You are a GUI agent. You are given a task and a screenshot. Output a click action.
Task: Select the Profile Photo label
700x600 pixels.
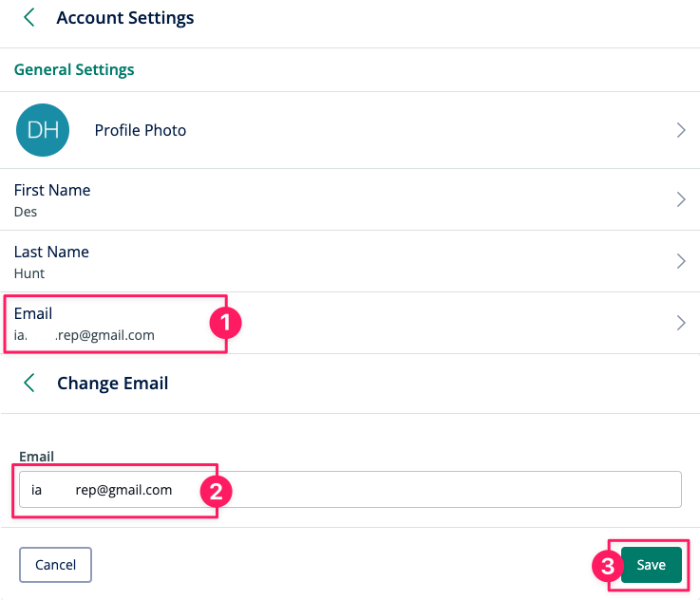141,130
